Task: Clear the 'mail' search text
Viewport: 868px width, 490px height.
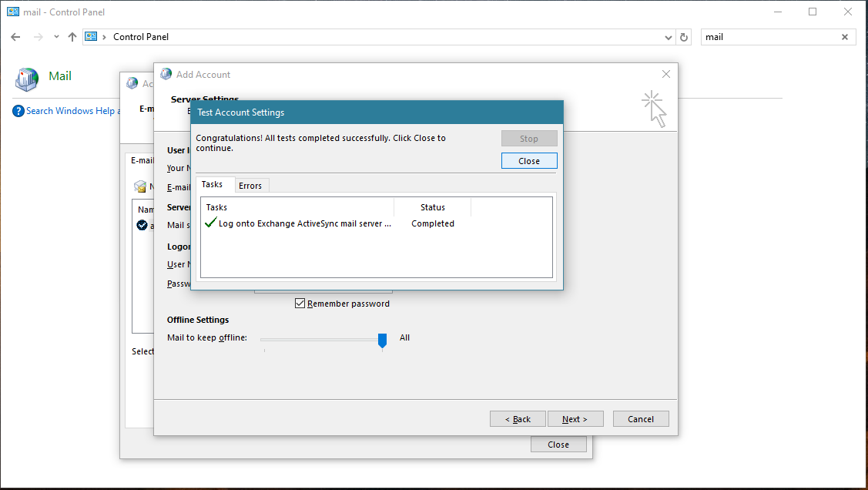Action: click(845, 37)
